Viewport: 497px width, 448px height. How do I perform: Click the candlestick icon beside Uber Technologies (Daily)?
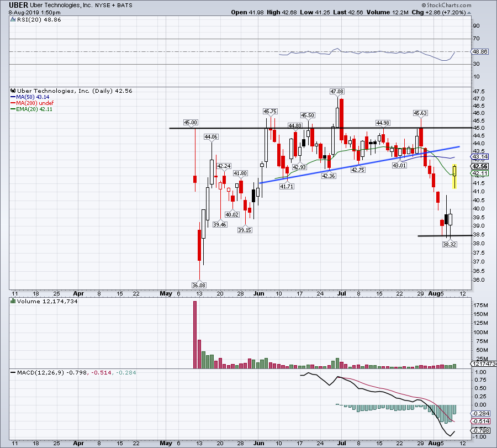pos(13,91)
